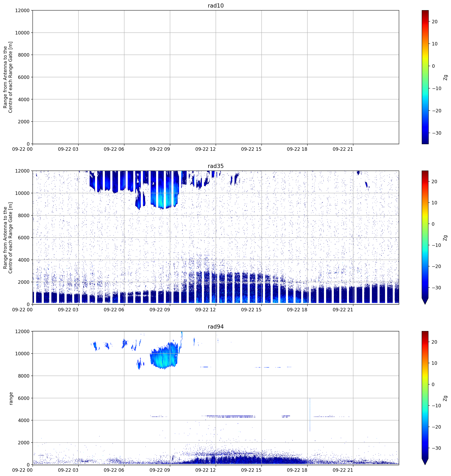This screenshot has height=476, width=451.
Task: Click the 4000 y-tick in rad35
Action: [24, 260]
